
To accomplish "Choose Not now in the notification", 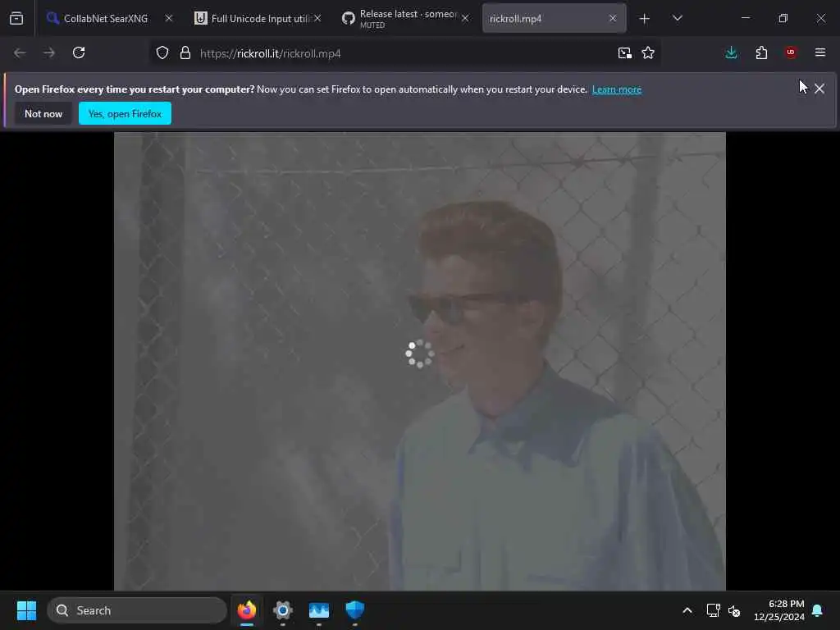I will point(43,113).
